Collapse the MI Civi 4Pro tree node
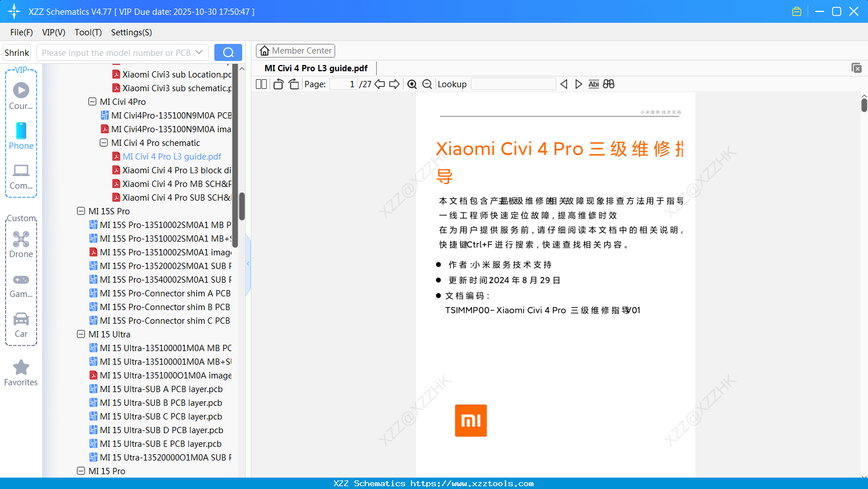This screenshot has height=489, width=868. (92, 101)
